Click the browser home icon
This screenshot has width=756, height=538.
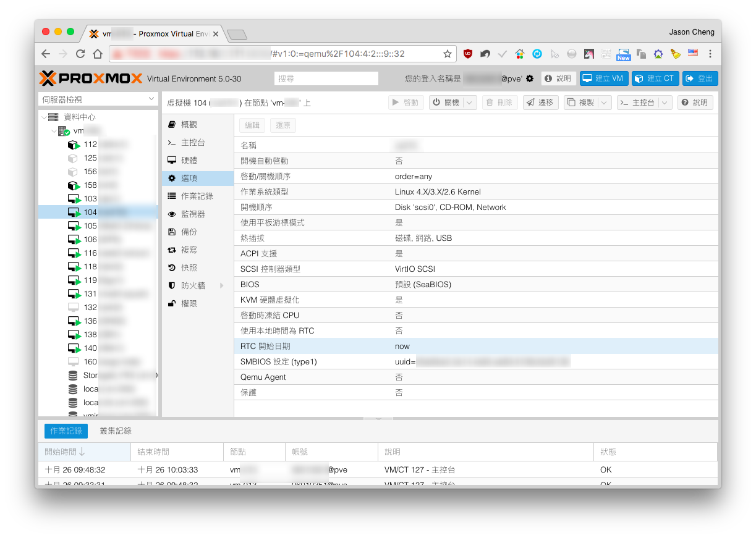coord(98,54)
